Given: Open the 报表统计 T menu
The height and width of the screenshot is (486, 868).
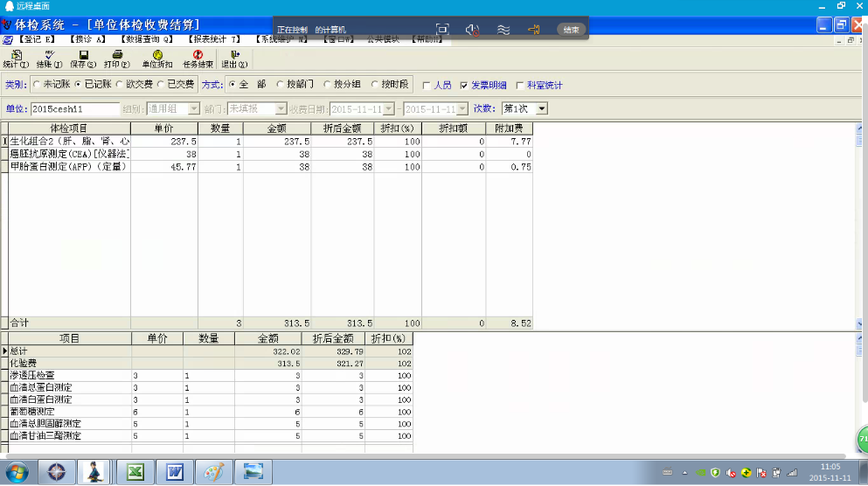Looking at the screenshot, I should pyautogui.click(x=214, y=39).
